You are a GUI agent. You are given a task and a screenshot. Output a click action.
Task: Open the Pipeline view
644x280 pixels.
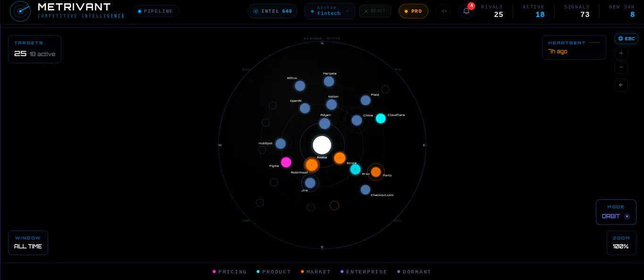point(156,11)
